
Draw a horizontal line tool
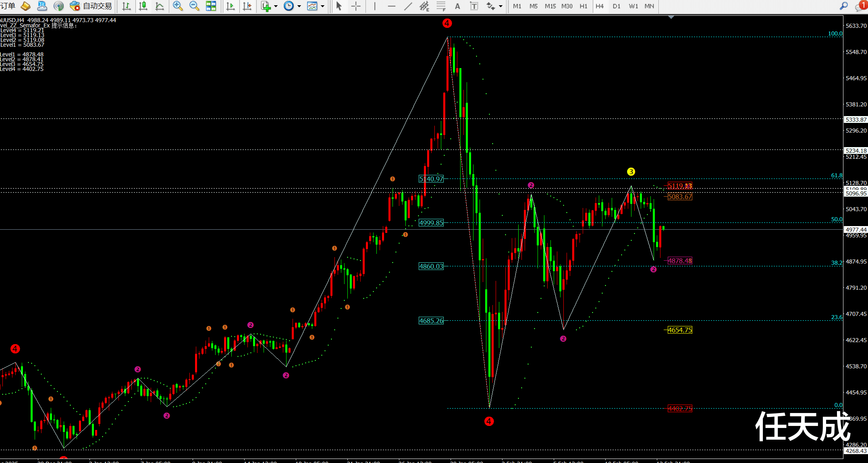click(391, 6)
